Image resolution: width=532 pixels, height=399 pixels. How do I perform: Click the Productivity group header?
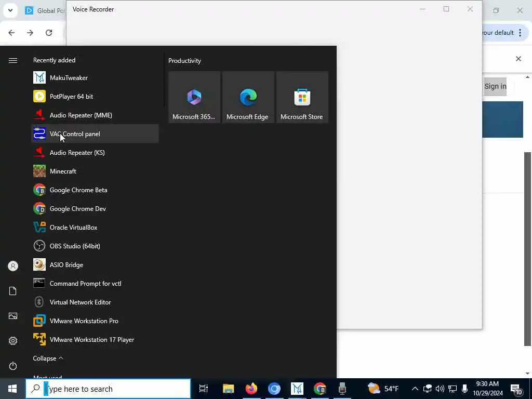coord(184,61)
